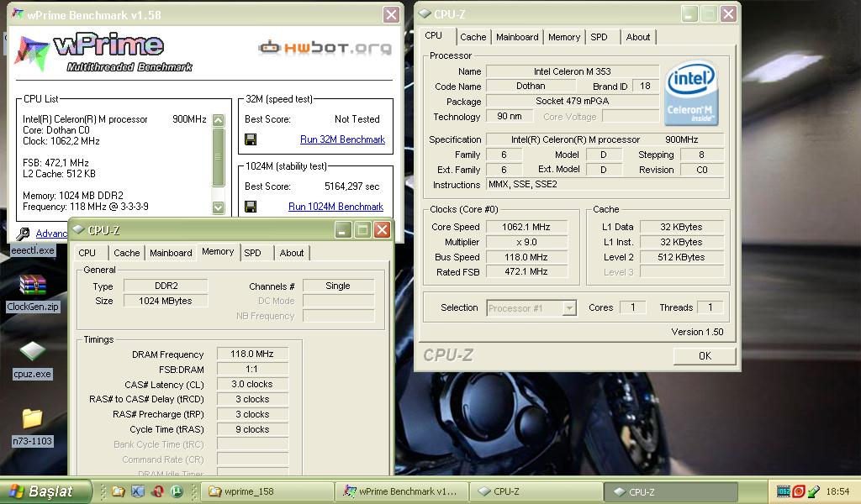Click the floppy save icon beside Run 32M Benchmark
The width and height of the screenshot is (861, 504).
pyautogui.click(x=251, y=139)
